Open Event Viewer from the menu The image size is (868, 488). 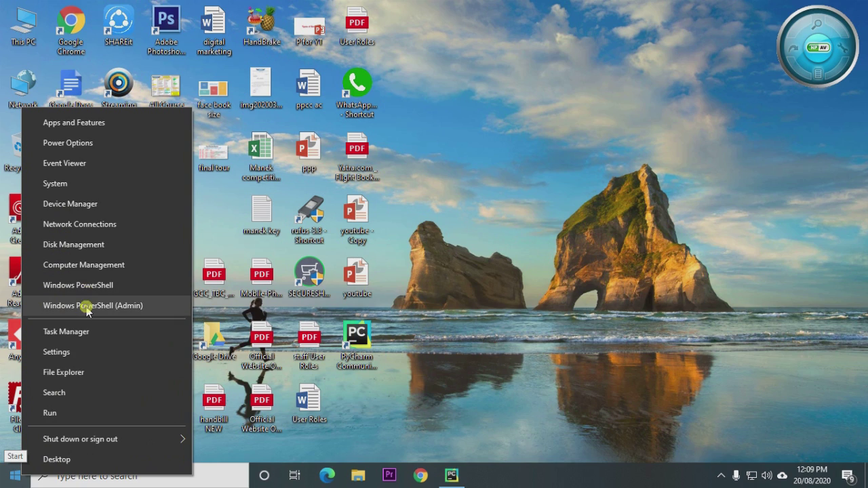click(x=107, y=163)
